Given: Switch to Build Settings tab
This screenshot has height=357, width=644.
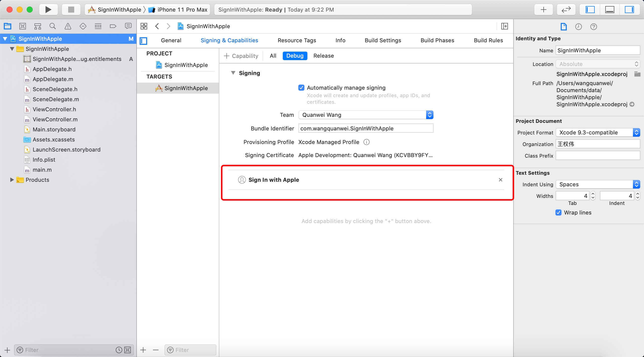Looking at the screenshot, I should coord(383,40).
